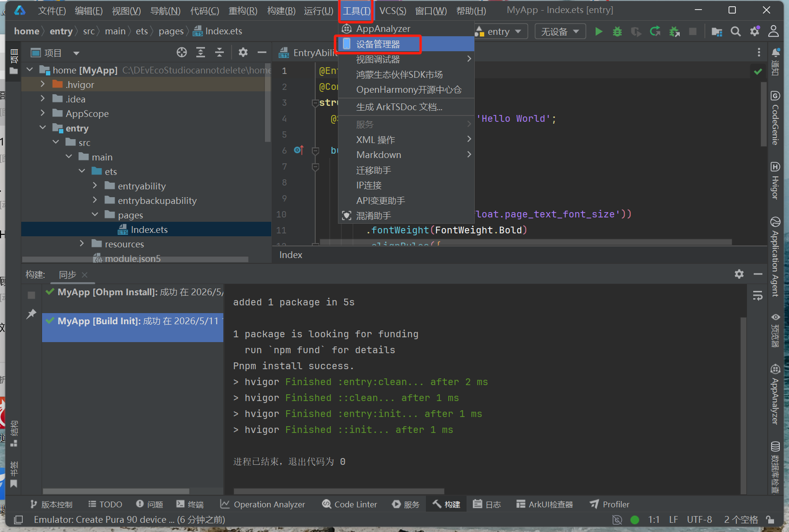Open the Profiler tool window

pos(610,504)
